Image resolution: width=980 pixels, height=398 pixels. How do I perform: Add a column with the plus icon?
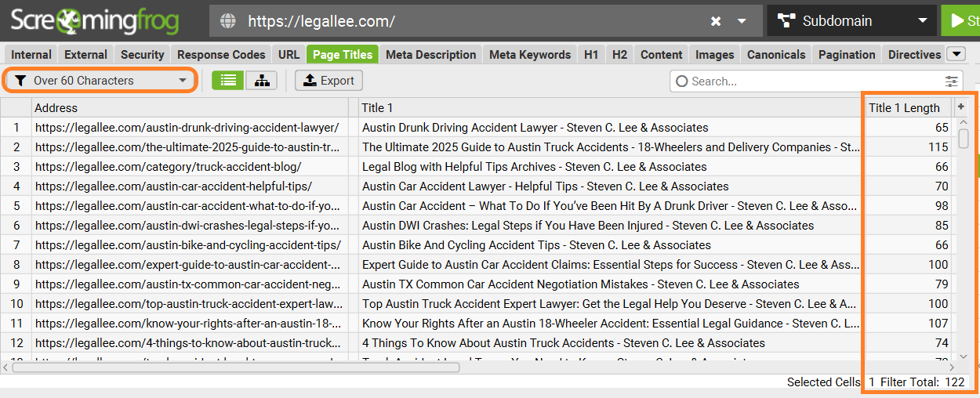(x=961, y=107)
